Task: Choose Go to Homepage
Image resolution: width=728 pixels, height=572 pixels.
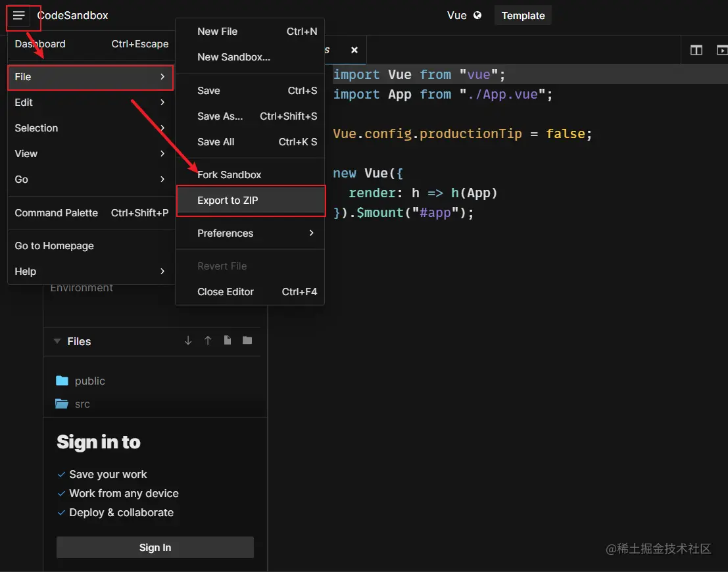Action: (91, 246)
